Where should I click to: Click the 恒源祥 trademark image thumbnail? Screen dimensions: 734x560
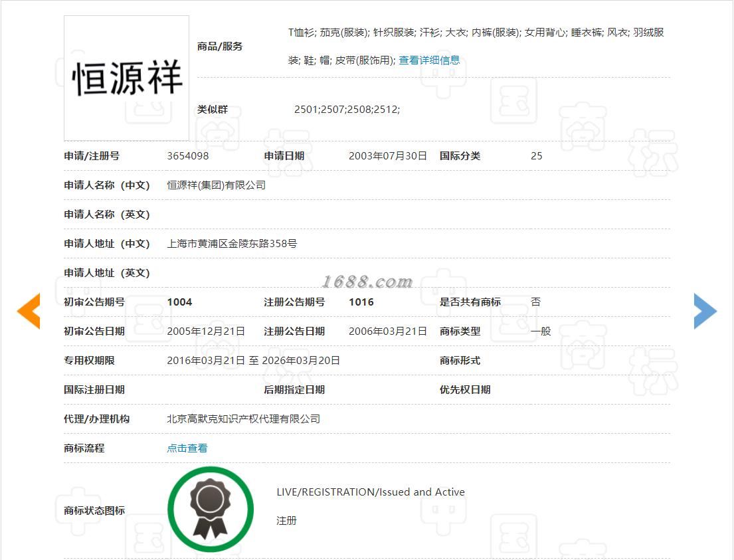(x=126, y=78)
